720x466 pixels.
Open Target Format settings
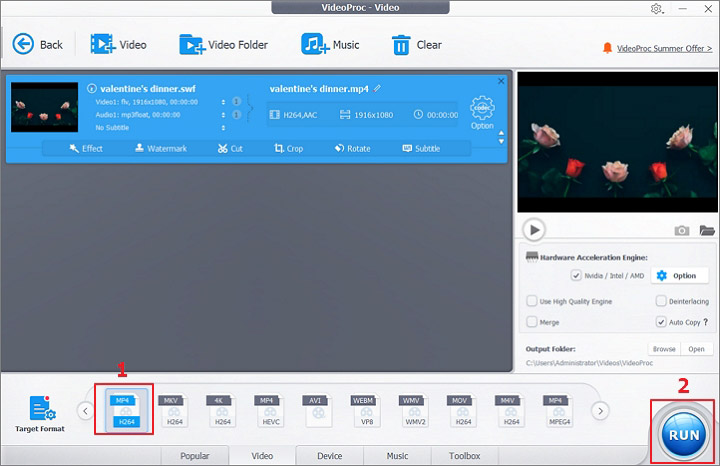[40, 414]
